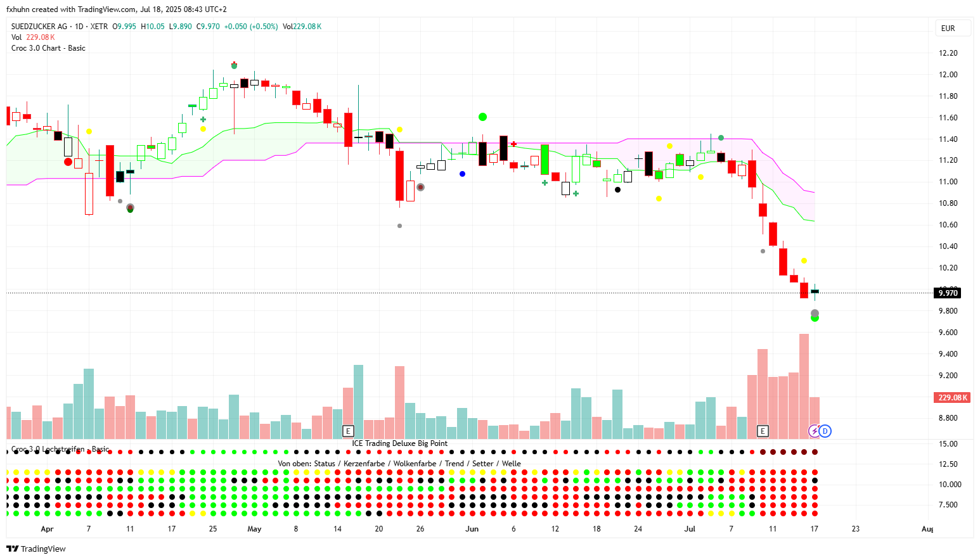
Task: Open the EUR currency selector
Action: pyautogui.click(x=948, y=29)
